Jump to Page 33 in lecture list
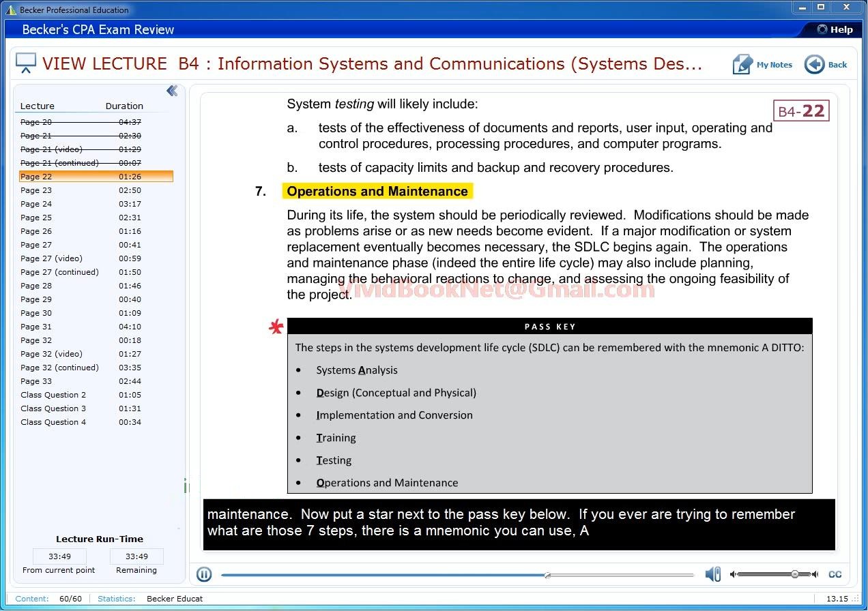This screenshot has width=868, height=611. [x=96, y=381]
